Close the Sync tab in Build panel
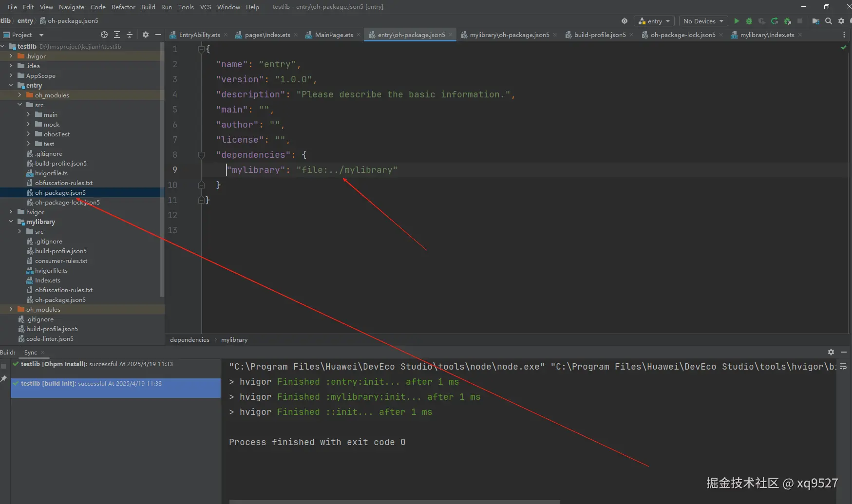This screenshot has height=504, width=852. click(42, 353)
